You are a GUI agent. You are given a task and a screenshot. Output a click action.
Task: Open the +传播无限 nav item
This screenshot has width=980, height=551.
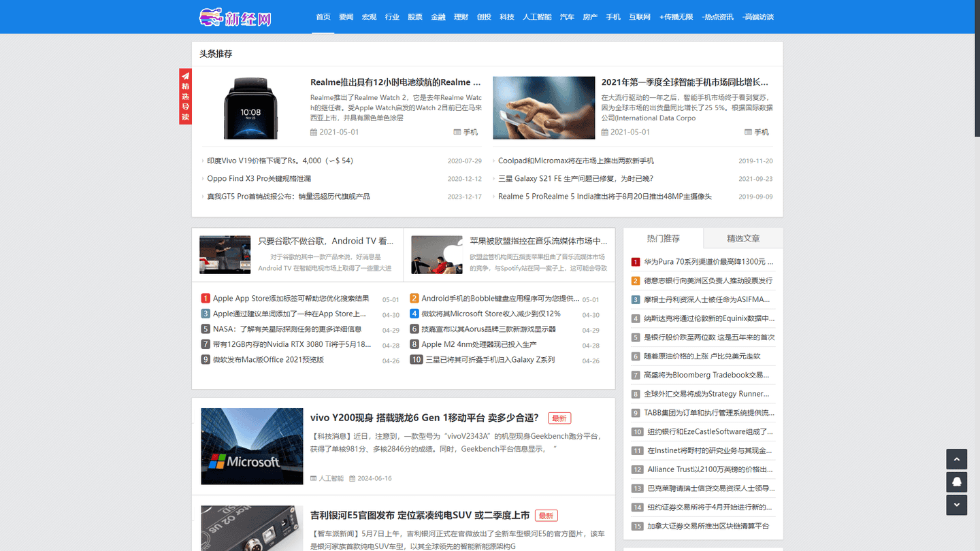coord(676,17)
